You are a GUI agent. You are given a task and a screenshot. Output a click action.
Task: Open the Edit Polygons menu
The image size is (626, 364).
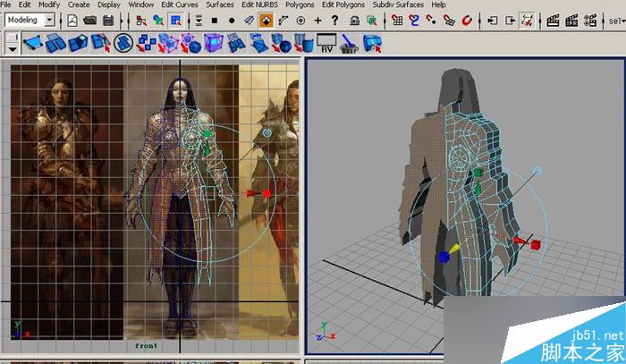(343, 4)
